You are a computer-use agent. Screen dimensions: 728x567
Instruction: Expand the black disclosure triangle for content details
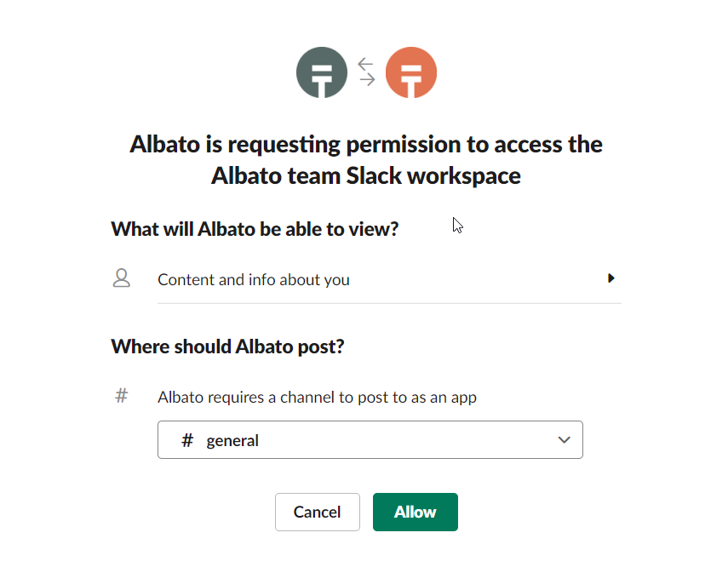coord(611,278)
